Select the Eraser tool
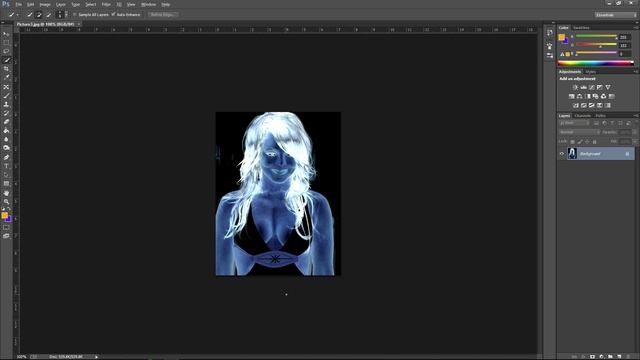 6,122
